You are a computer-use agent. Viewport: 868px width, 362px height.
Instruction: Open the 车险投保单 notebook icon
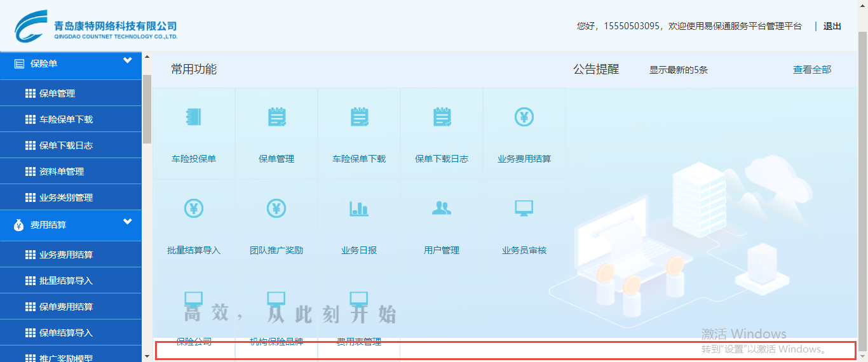[x=193, y=117]
